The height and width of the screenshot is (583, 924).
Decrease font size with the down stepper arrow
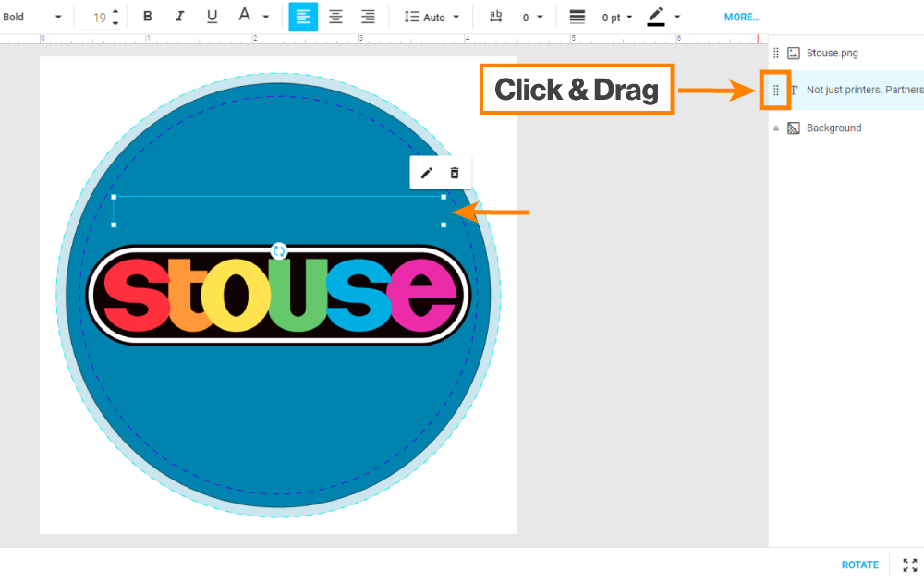[x=115, y=24]
